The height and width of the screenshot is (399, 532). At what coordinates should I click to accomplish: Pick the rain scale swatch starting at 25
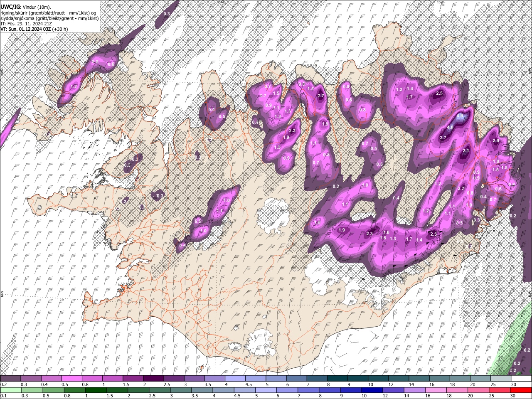[500, 390]
